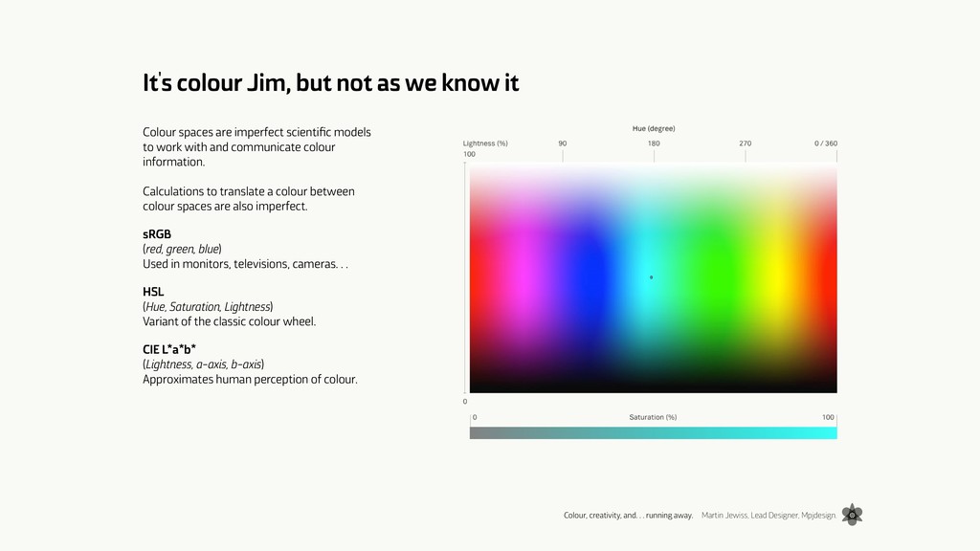Click the "(Lightness, a-axis, b-axis)" text
Viewport: 980px width, 551px height.
coord(203,364)
